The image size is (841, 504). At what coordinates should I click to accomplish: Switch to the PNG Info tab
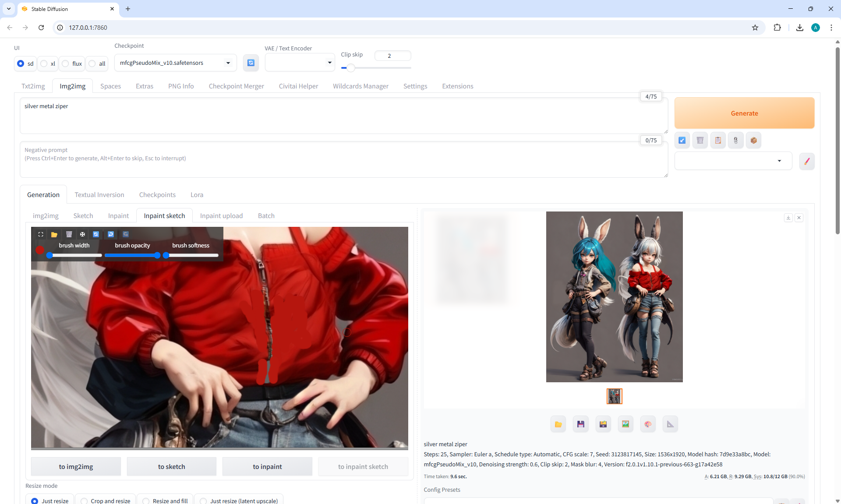[x=181, y=86]
